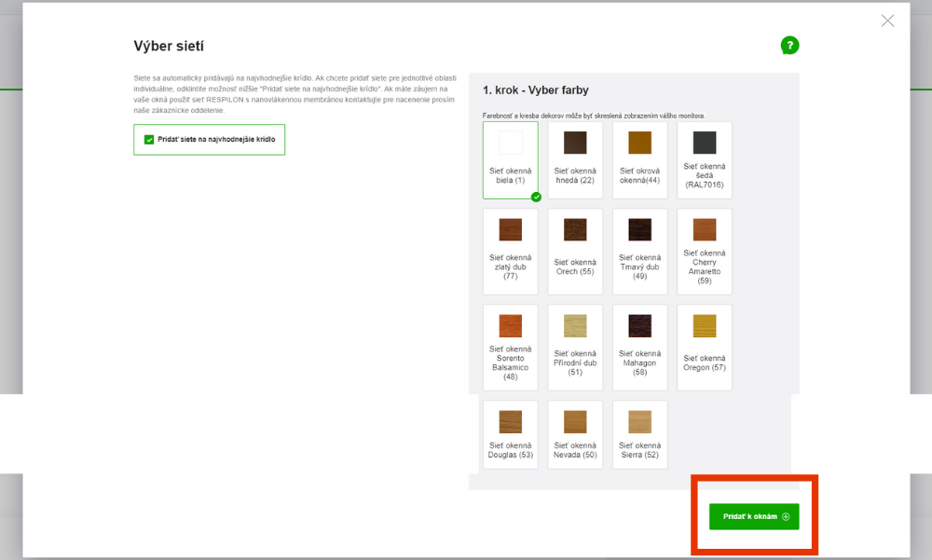Select 'Sieť okenná hnedá (22)' swatch

point(575,159)
